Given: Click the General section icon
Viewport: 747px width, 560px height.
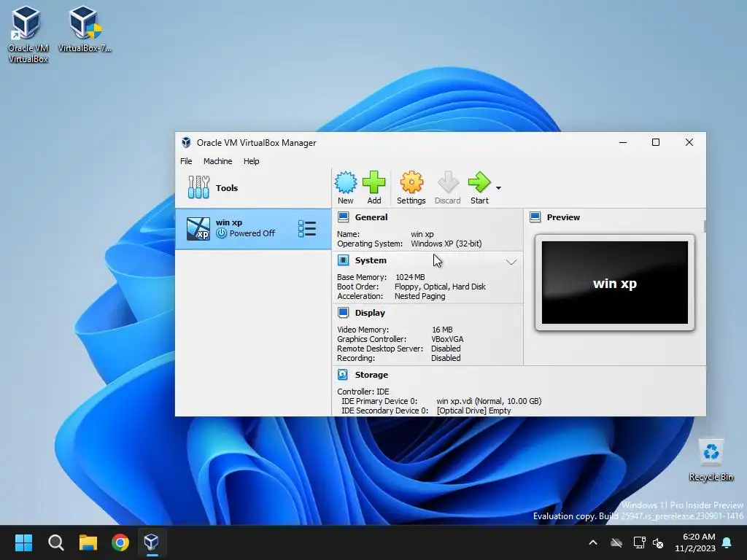Looking at the screenshot, I should (343, 217).
